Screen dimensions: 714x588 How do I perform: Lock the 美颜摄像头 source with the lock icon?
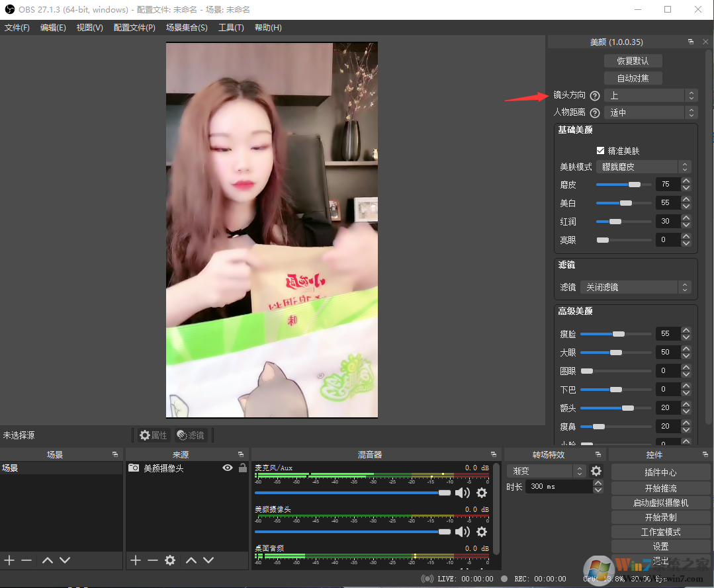242,468
